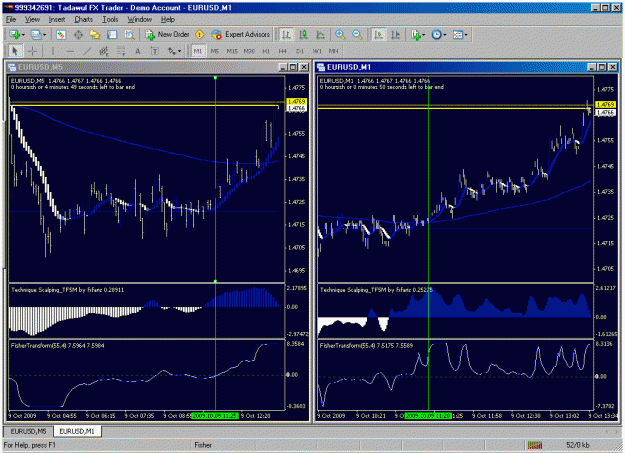625x453 pixels.
Task: Open the Data Window icon
Action: (78, 35)
